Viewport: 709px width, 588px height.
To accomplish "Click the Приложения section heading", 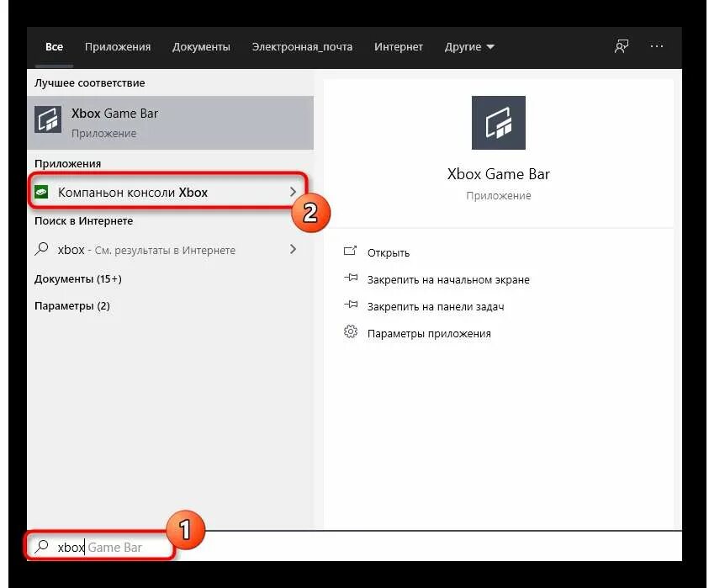I will [x=68, y=164].
